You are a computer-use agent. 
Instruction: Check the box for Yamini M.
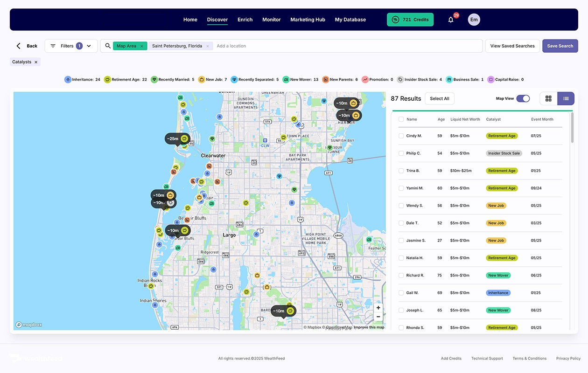[401, 188]
